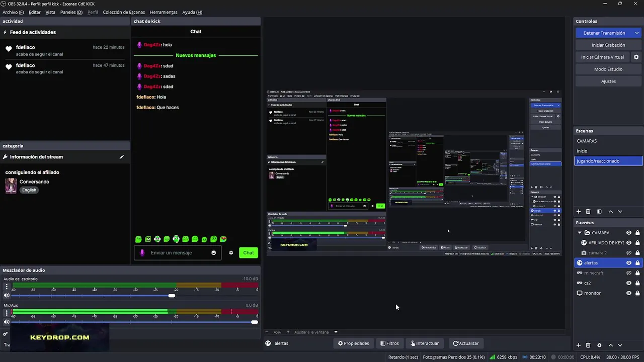Click the Enviar un mensaje input
The image size is (644, 362).
(179, 253)
